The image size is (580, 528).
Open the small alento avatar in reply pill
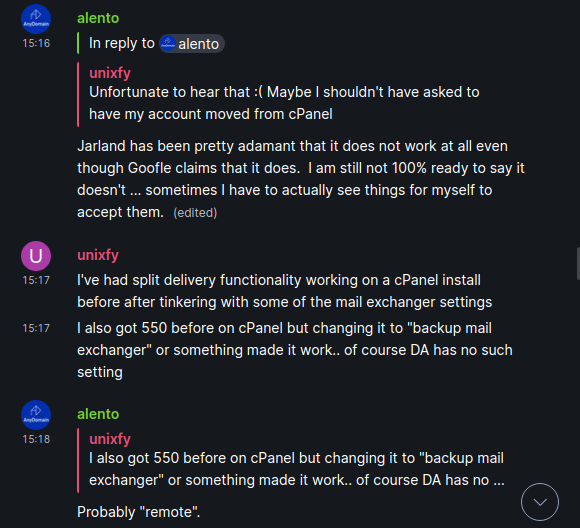(x=168, y=44)
